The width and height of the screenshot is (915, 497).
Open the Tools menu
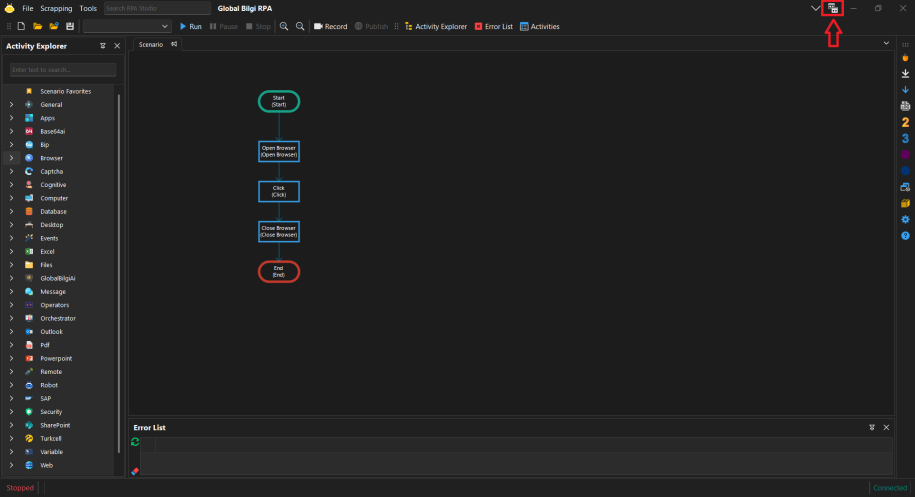pos(88,8)
